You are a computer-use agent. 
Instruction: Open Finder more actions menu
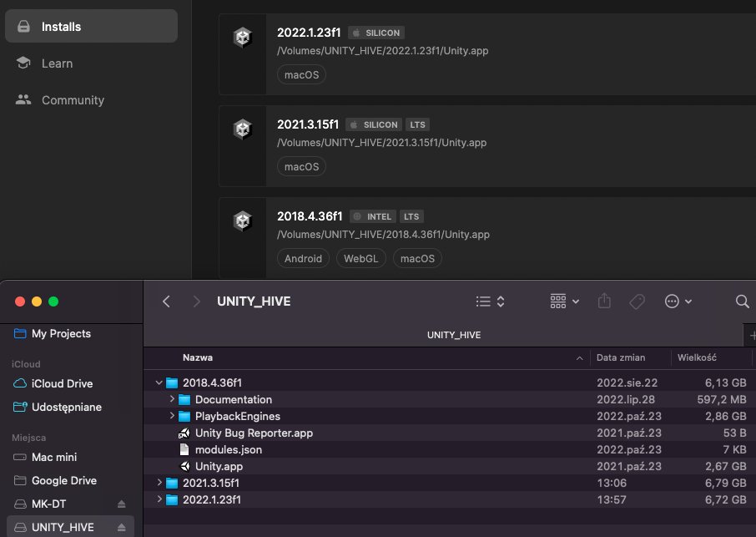point(678,301)
